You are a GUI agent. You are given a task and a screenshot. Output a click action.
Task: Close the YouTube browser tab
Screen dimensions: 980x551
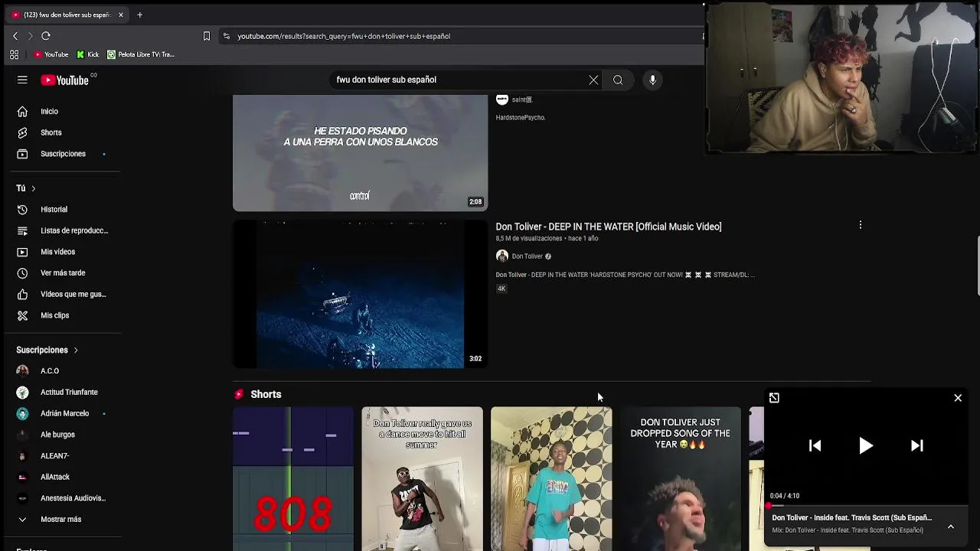(x=120, y=15)
